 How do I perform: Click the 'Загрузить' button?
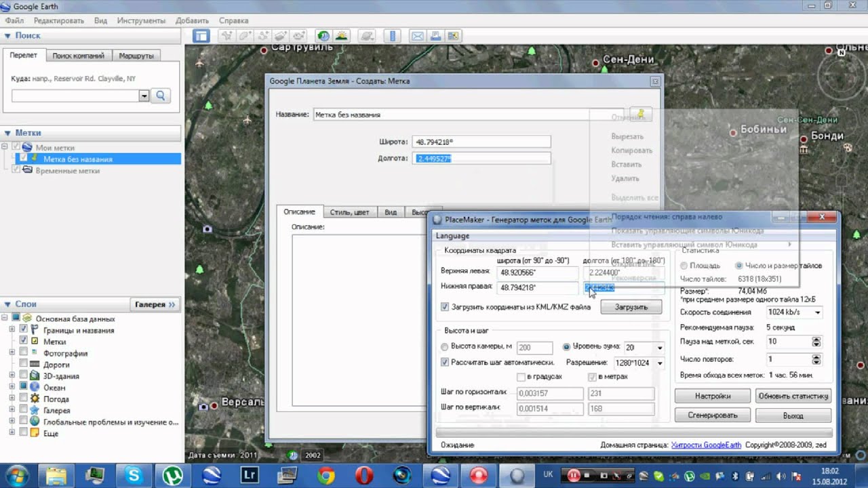tap(631, 307)
